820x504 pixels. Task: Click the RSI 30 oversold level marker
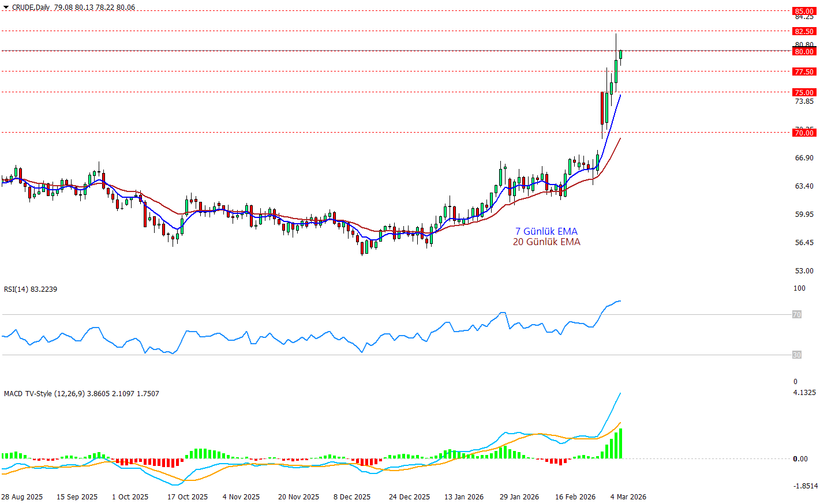coord(796,355)
